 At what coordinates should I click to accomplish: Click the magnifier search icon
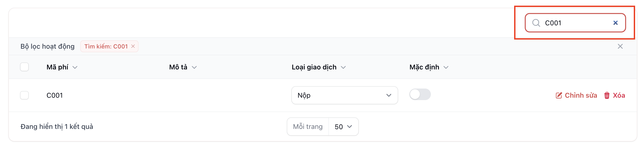(536, 23)
